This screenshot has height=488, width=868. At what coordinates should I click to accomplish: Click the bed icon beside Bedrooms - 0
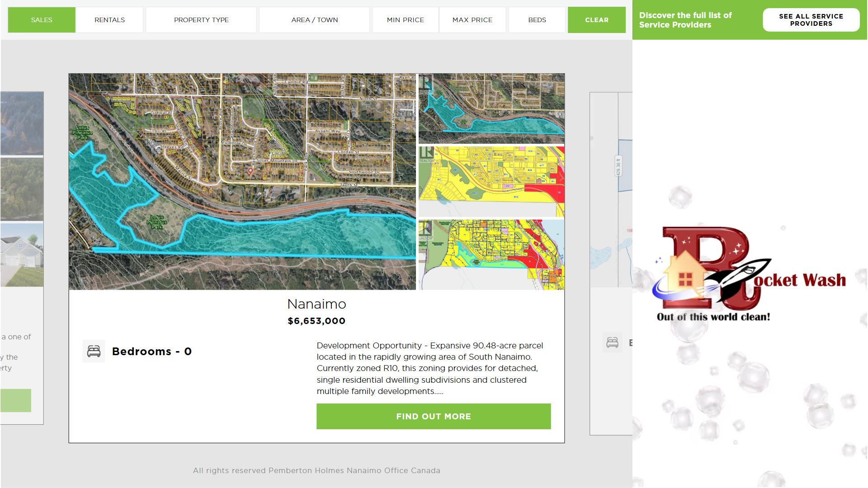point(94,351)
